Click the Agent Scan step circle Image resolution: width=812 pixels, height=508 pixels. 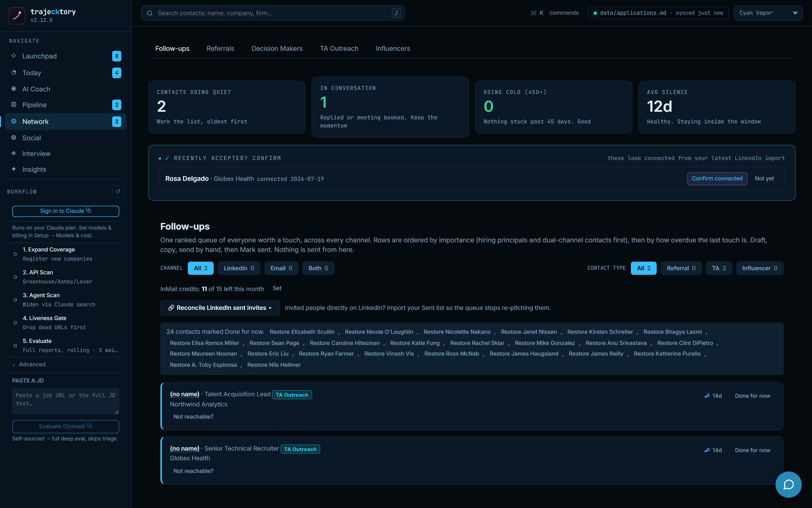click(15, 300)
